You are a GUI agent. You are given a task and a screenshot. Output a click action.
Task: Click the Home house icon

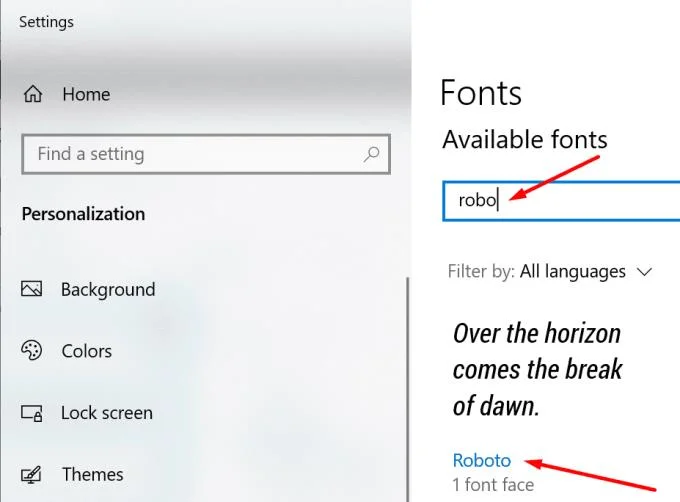(x=33, y=94)
